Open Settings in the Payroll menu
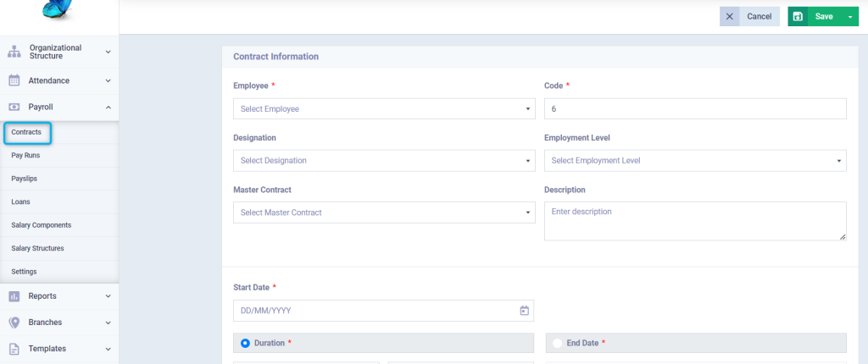This screenshot has width=868, height=364. tap(24, 272)
